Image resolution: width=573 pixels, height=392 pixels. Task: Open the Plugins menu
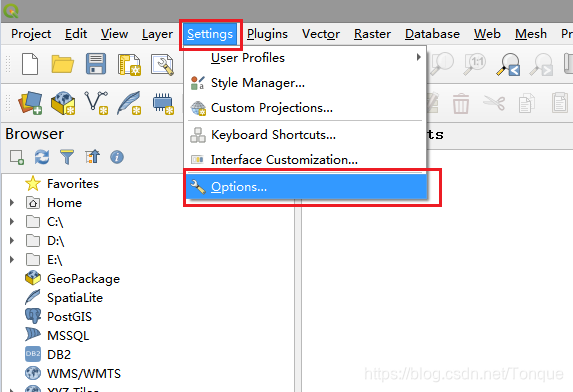[267, 34]
